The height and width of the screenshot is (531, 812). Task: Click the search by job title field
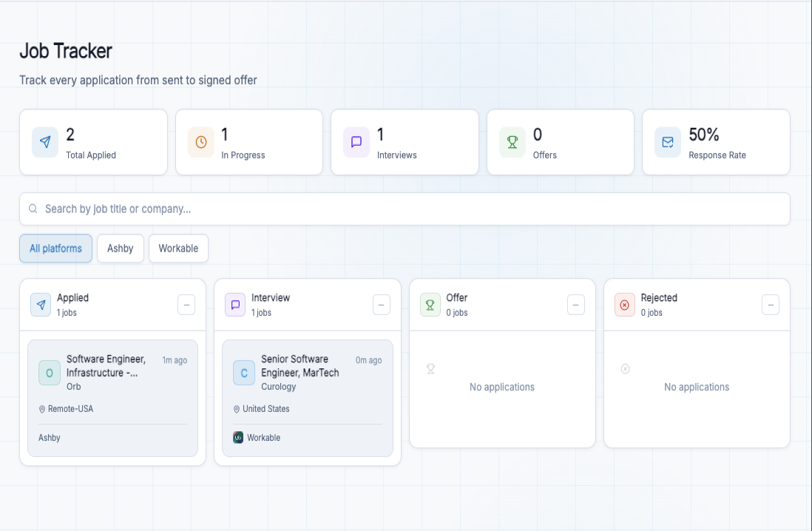[405, 209]
